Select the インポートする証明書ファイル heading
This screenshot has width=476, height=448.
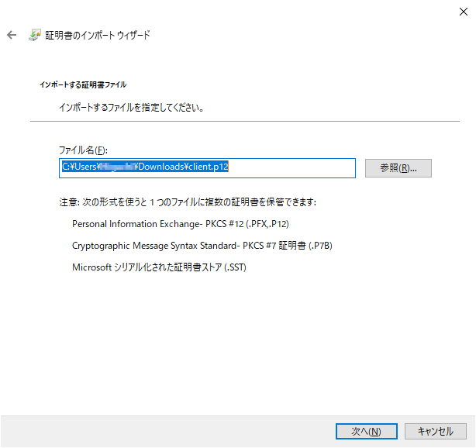pyautogui.click(x=83, y=84)
